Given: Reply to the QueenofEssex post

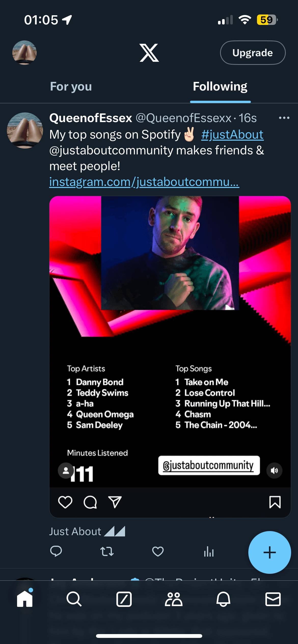Looking at the screenshot, I should 56,551.
